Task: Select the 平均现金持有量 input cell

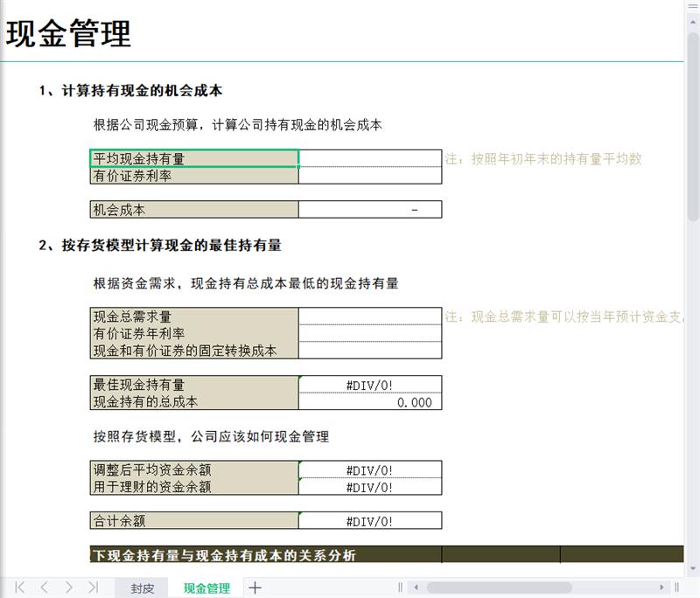Action: [x=370, y=158]
